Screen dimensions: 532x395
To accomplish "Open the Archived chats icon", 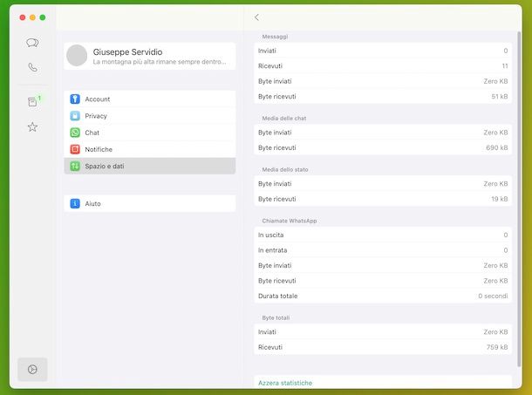I will point(32,102).
